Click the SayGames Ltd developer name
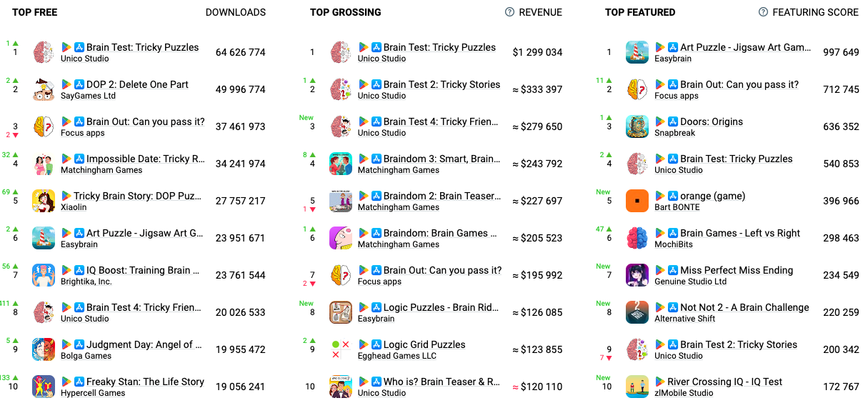The image size is (868, 403). click(x=88, y=96)
